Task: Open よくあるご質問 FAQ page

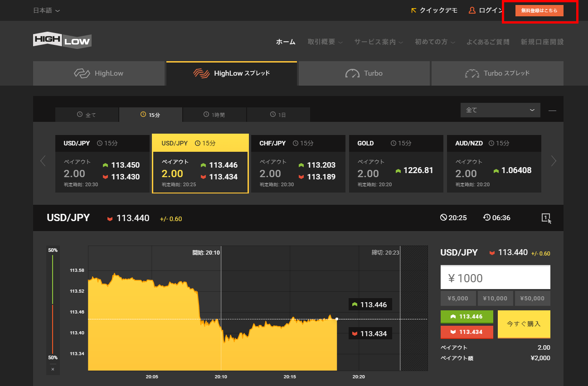Action: pyautogui.click(x=488, y=42)
